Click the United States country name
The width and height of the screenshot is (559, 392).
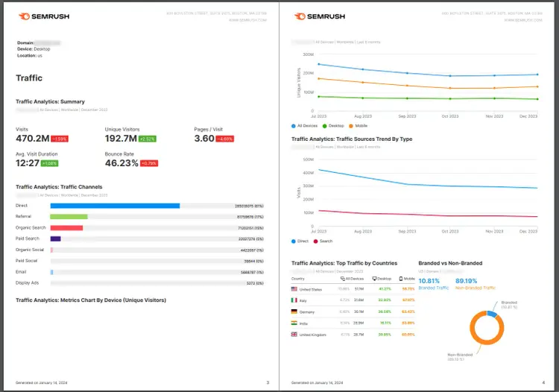click(311, 290)
